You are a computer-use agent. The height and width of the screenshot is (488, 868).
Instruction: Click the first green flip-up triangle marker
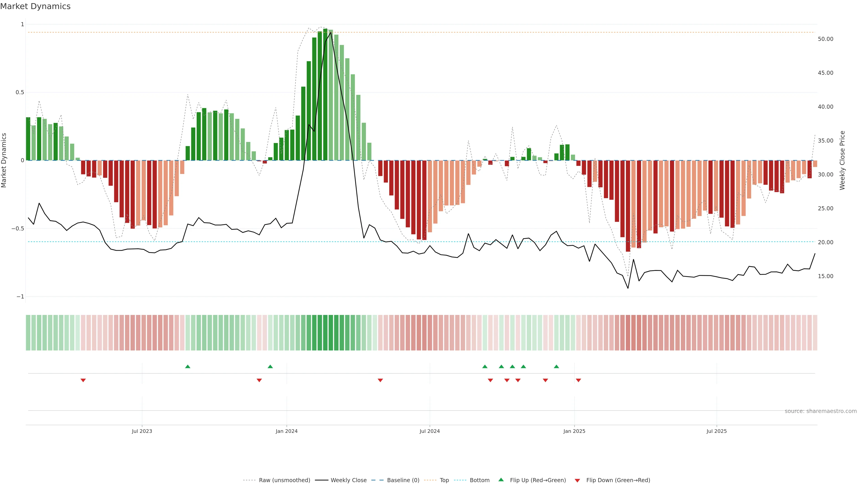point(188,366)
